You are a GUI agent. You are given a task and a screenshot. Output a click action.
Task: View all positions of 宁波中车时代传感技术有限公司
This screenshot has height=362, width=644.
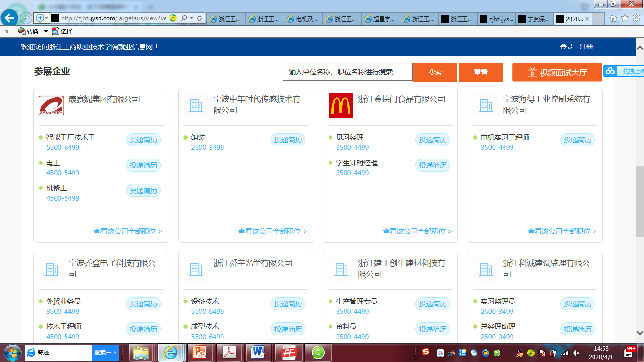272,231
